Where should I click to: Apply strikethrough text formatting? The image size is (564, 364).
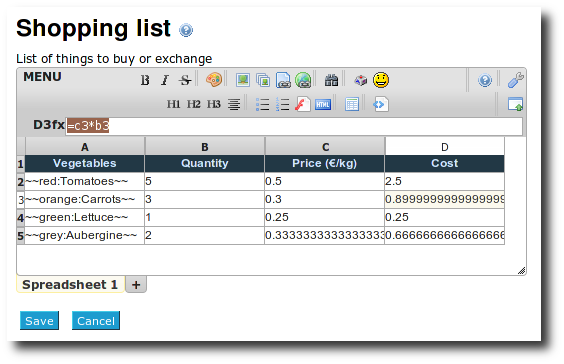pyautogui.click(x=185, y=80)
